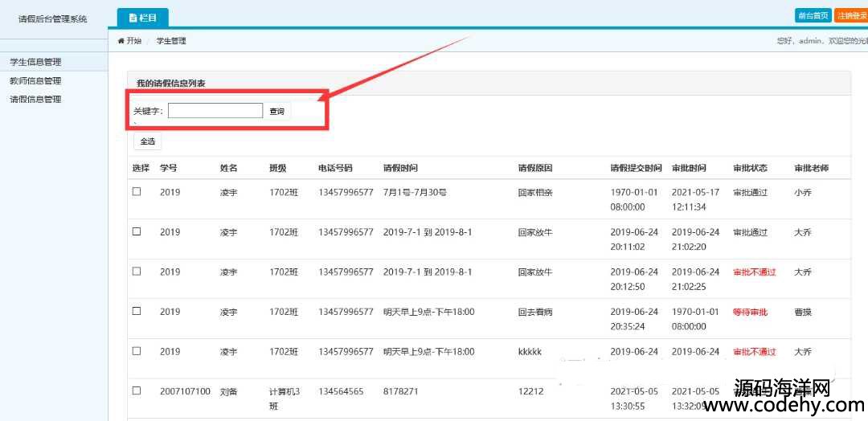Check the 回家放牛 row marked 审批通过
The image size is (868, 421).
pyautogui.click(x=137, y=231)
